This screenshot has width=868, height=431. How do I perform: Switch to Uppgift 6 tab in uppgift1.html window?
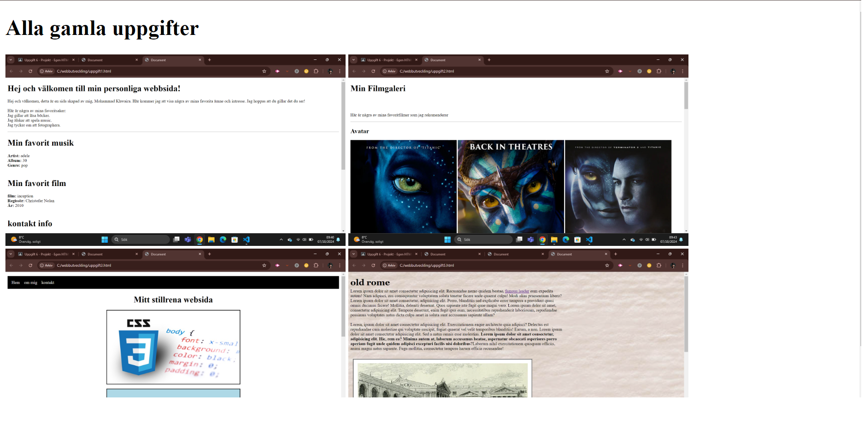(x=46, y=60)
